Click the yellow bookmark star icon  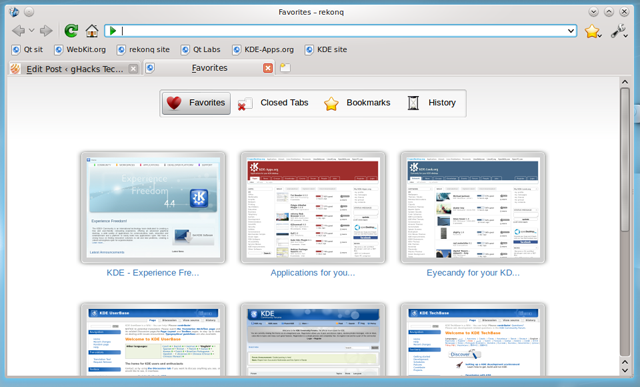pyautogui.click(x=591, y=31)
